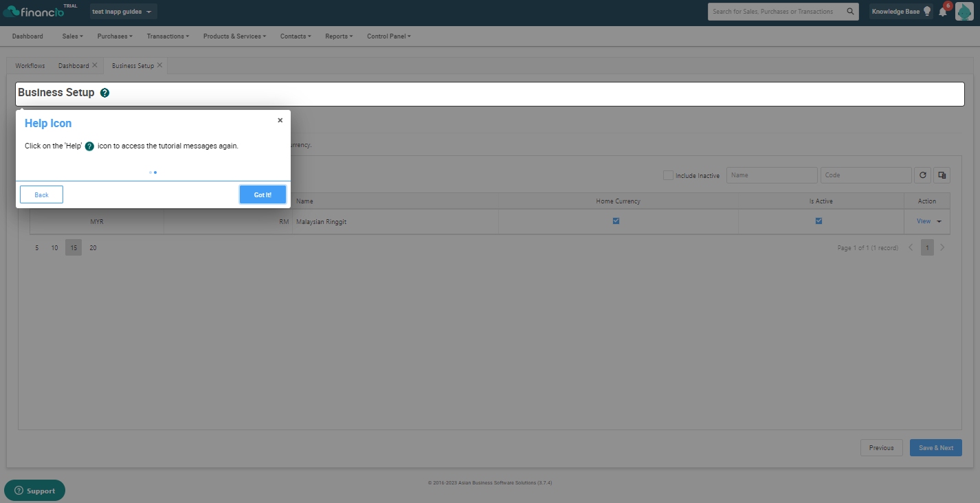Select the Business Setup tab

[x=133, y=66]
